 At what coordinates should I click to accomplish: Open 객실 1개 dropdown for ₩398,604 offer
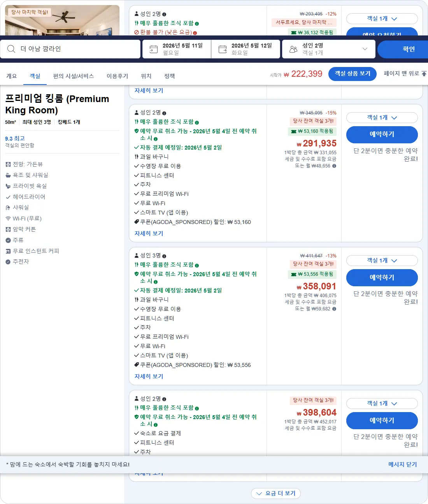382,404
